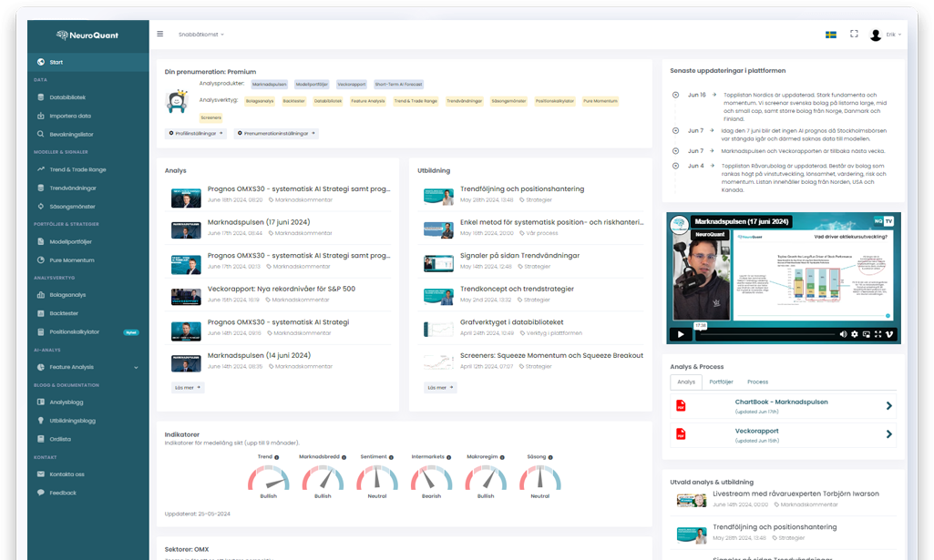The width and height of the screenshot is (934, 560).
Task: Click the ChartBook Marknadspulsen PDF icon
Action: 680,406
